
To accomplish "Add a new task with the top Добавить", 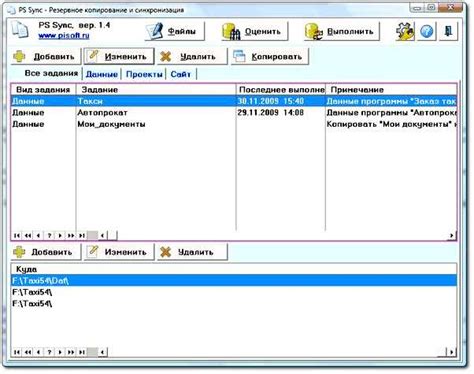I will click(x=46, y=56).
